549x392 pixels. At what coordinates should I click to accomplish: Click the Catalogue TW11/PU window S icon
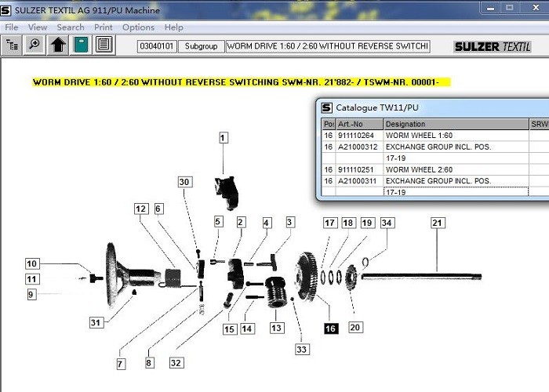(327, 108)
